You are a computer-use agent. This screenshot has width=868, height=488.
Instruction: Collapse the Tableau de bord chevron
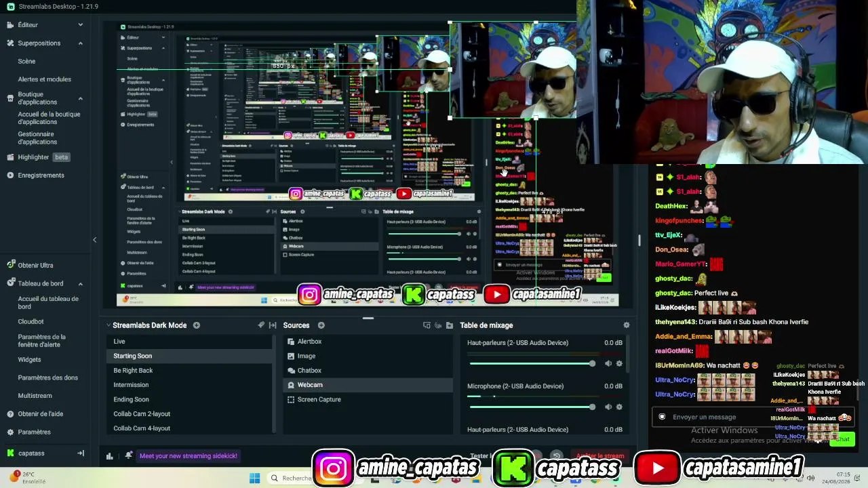point(81,284)
